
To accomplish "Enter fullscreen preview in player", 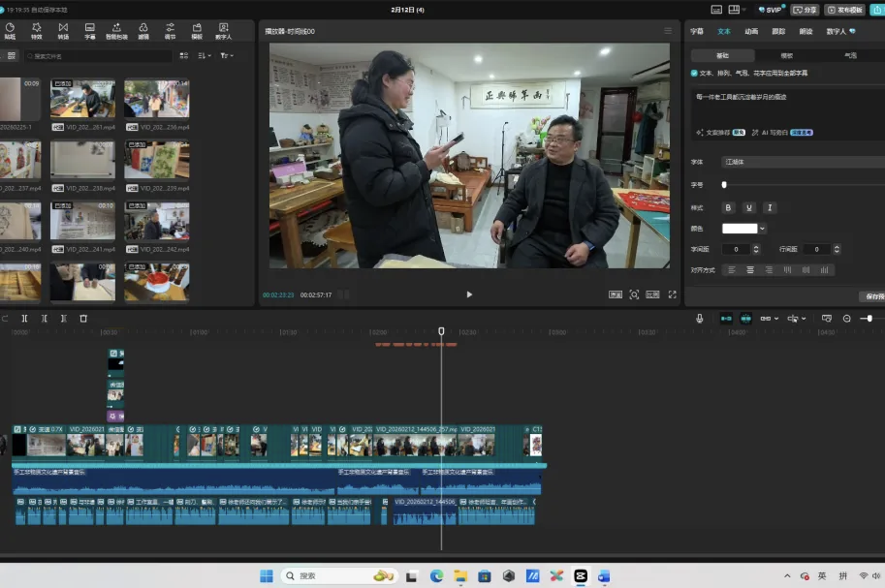I will [671, 294].
